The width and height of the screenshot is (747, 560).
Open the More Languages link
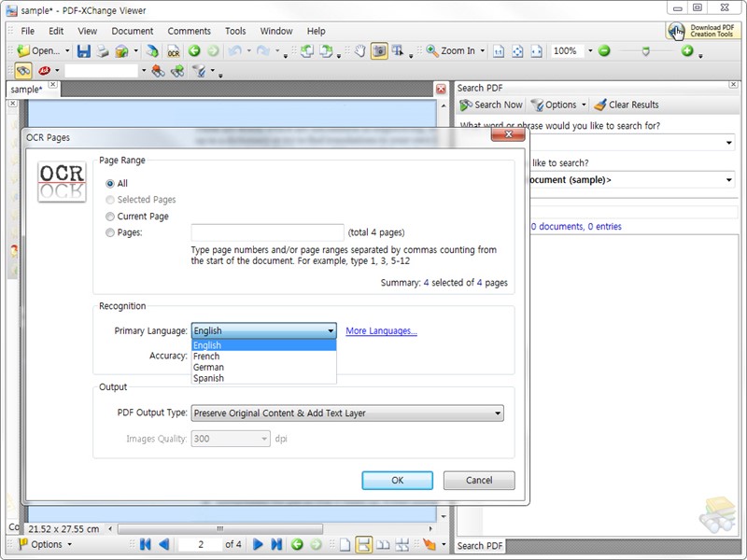[x=381, y=331]
